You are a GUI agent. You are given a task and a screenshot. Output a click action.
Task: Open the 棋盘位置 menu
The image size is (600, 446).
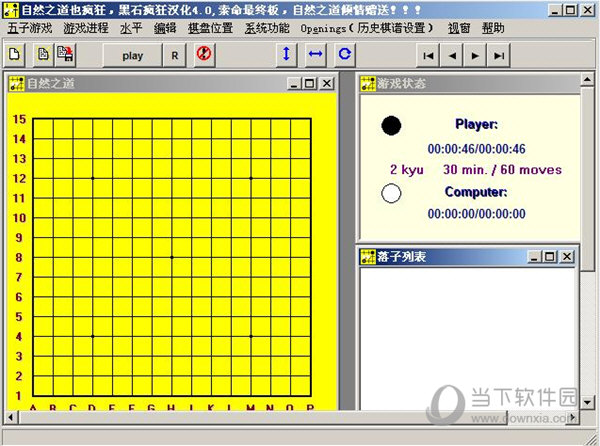coord(210,28)
